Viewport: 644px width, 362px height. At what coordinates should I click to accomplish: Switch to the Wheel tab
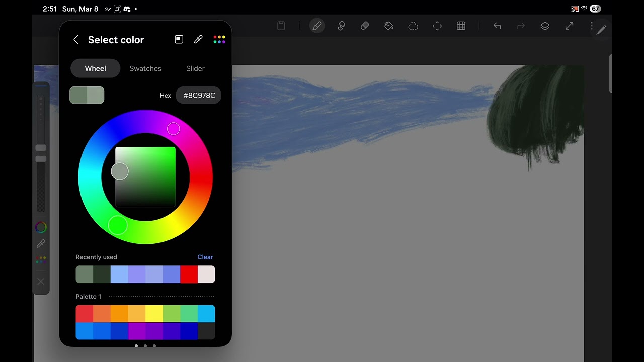pos(95,68)
